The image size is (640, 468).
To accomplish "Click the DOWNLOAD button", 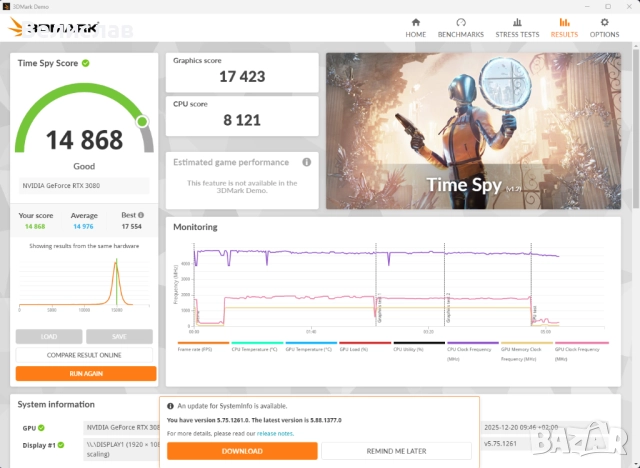I will point(242,451).
